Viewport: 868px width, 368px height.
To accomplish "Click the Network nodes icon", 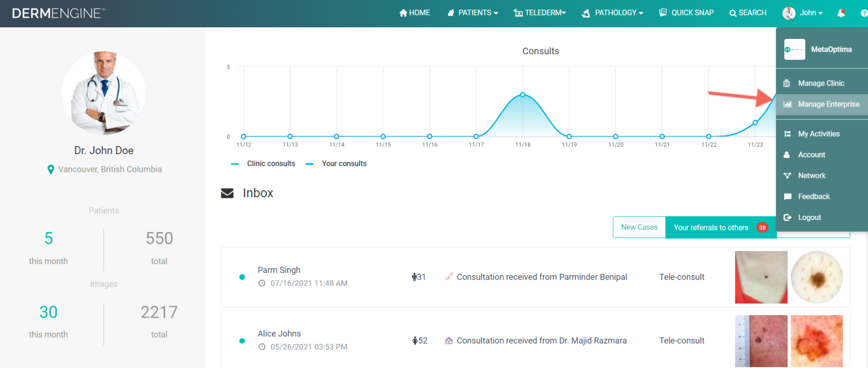I will 787,176.
